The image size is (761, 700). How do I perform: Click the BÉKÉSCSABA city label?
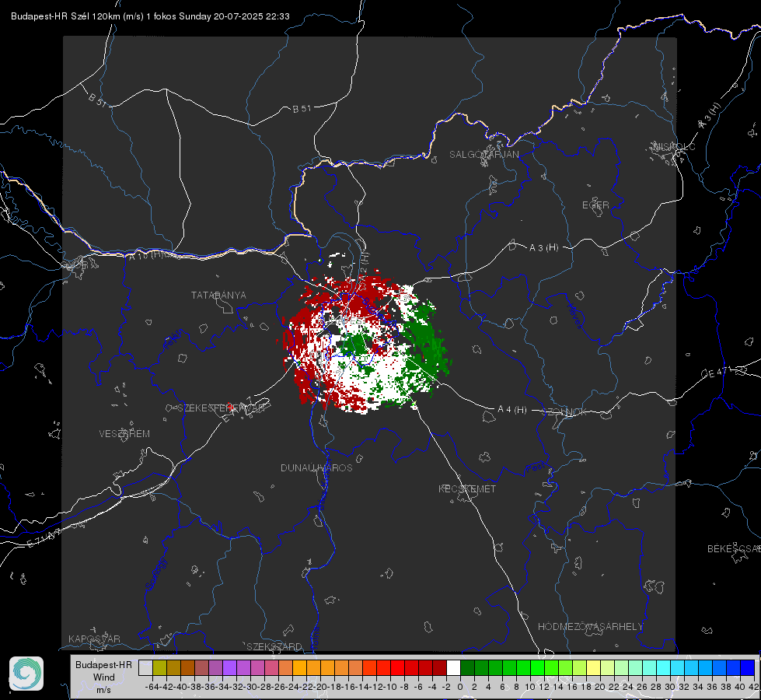point(734,548)
